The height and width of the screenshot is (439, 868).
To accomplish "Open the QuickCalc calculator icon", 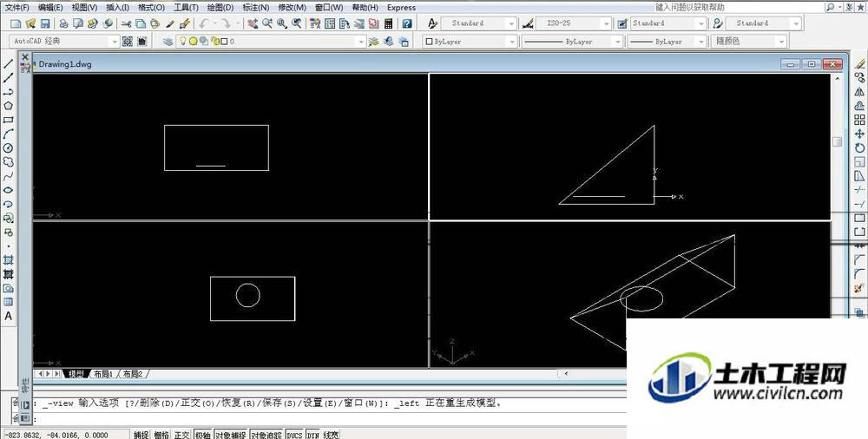I will point(388,23).
